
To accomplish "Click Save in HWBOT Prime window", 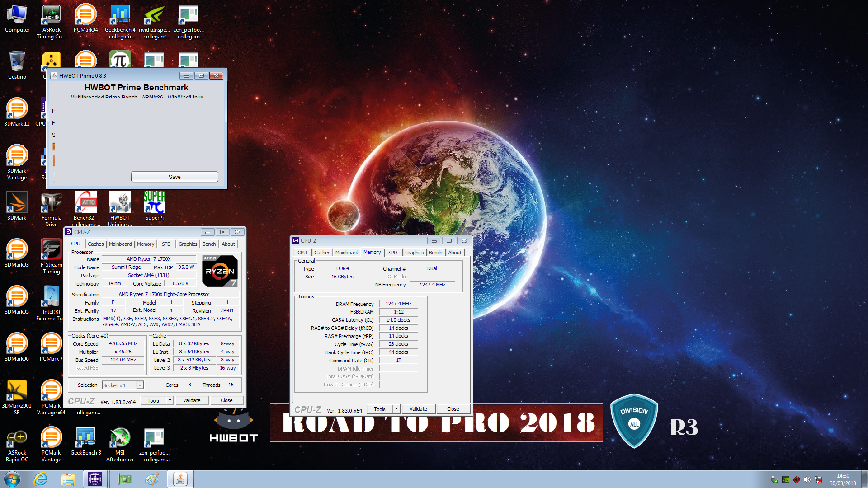I will (175, 177).
